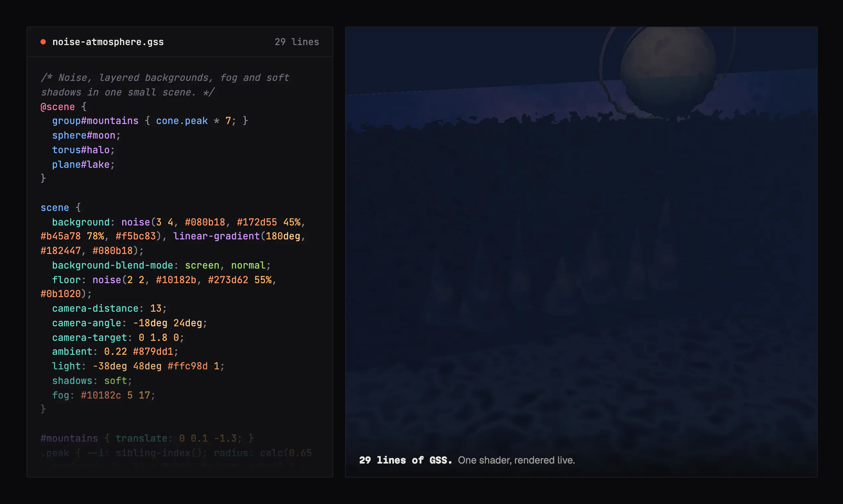Click the '#080b18' color value after noise(3 4

(205, 222)
